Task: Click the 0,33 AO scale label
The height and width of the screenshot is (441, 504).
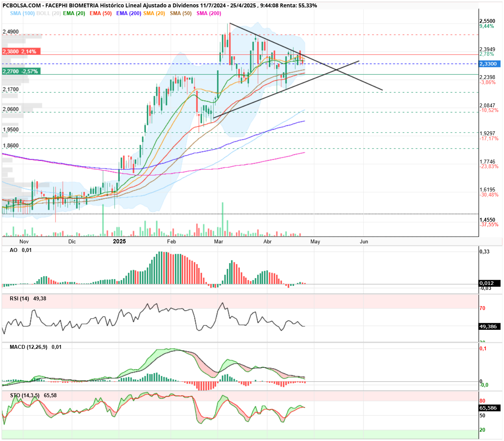Action: (x=485, y=252)
